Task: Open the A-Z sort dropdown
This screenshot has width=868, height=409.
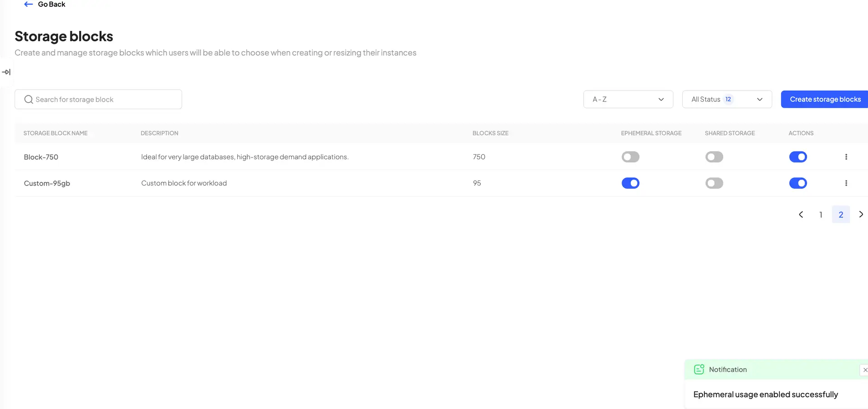Action: [x=628, y=99]
